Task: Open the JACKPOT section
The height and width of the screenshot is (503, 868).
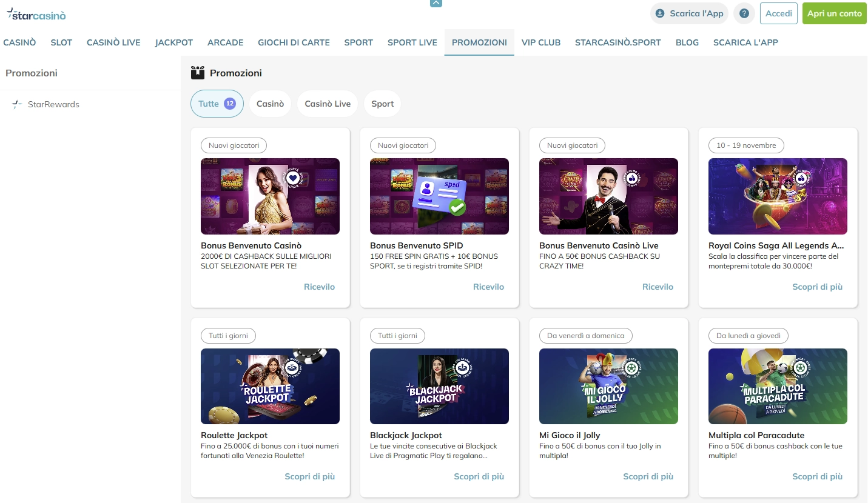Action: point(174,42)
